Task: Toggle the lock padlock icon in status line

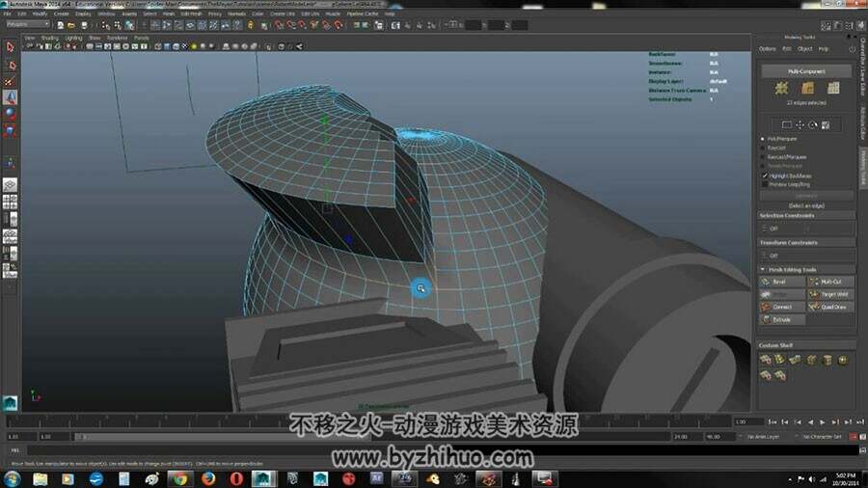Action: coord(251,25)
